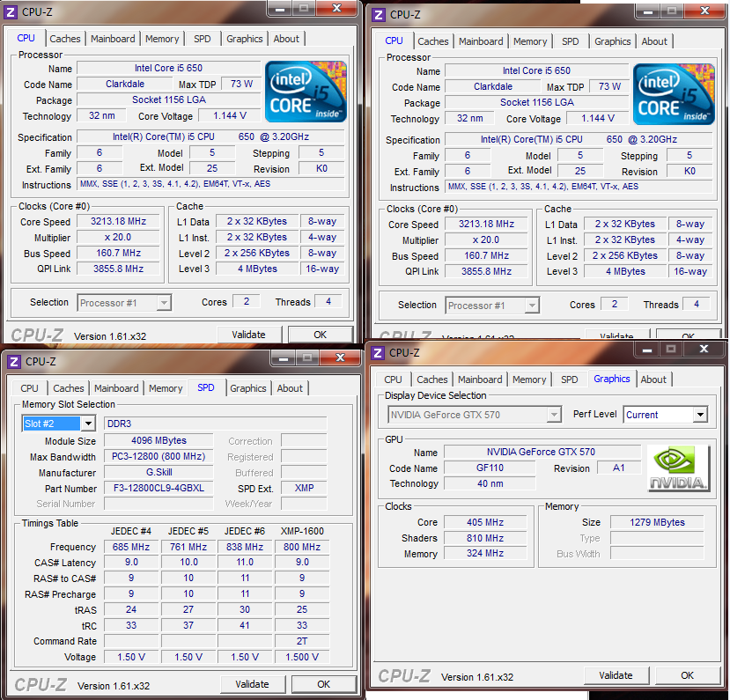Click the GPU memory Size value 1279 MBytes
Screen dimensions: 730x700
pos(658,523)
